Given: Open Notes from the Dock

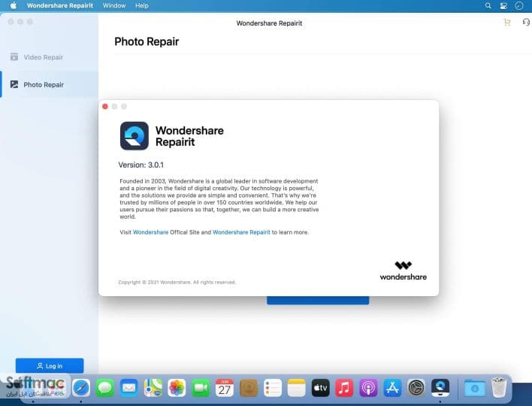Looking at the screenshot, I should tap(297, 388).
